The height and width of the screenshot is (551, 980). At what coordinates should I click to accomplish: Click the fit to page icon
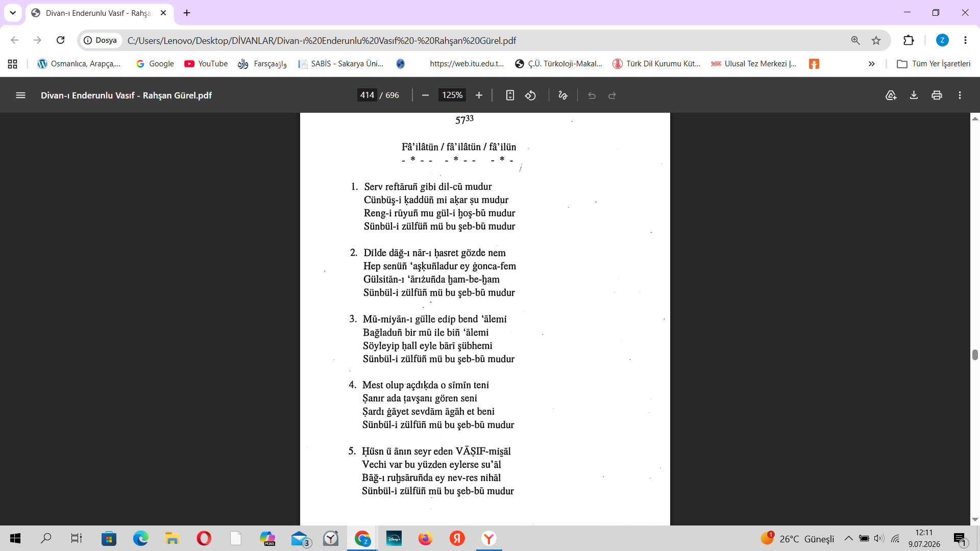(x=510, y=95)
